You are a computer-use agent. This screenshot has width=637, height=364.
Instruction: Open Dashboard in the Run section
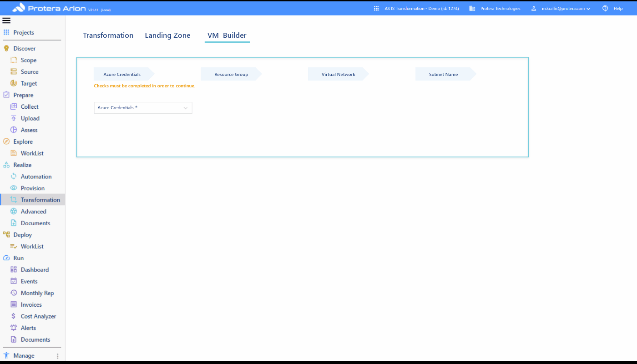point(35,270)
